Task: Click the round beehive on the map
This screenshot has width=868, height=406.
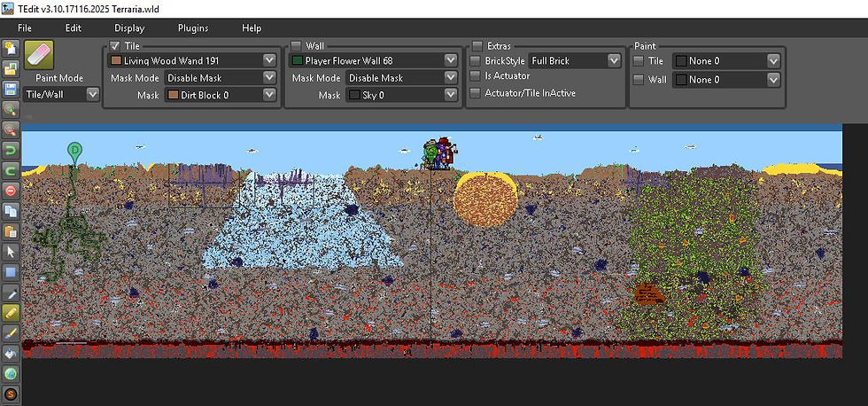Action: (x=485, y=199)
